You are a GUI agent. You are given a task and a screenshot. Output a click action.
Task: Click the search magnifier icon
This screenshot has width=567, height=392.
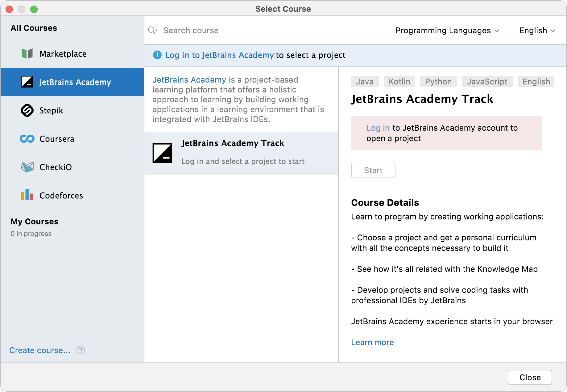click(153, 30)
